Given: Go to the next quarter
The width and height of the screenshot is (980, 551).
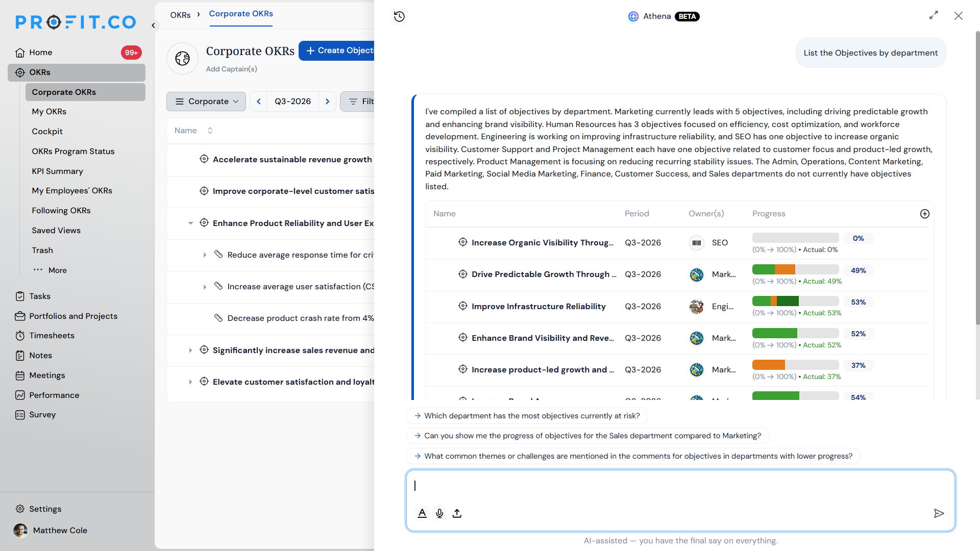Looking at the screenshot, I should point(327,102).
